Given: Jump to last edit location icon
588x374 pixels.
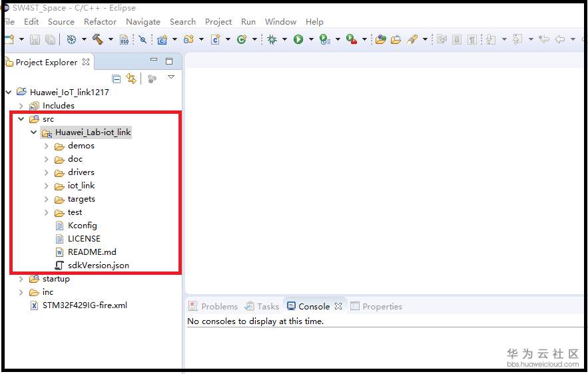Looking at the screenshot, I should [544, 39].
